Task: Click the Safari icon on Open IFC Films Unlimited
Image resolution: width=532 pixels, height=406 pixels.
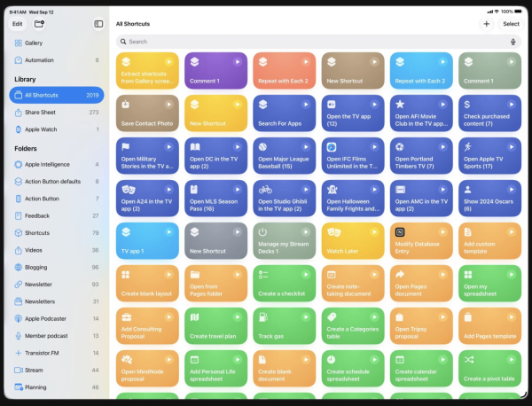Action: (x=331, y=147)
